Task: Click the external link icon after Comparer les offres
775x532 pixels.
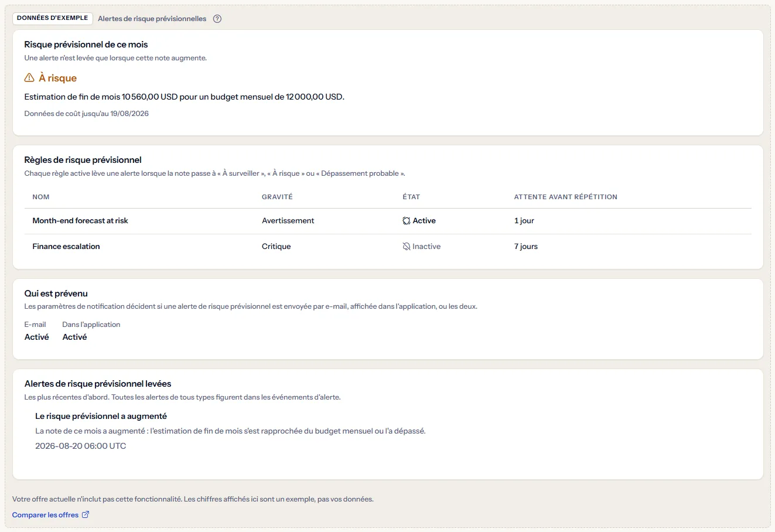Action: click(86, 514)
